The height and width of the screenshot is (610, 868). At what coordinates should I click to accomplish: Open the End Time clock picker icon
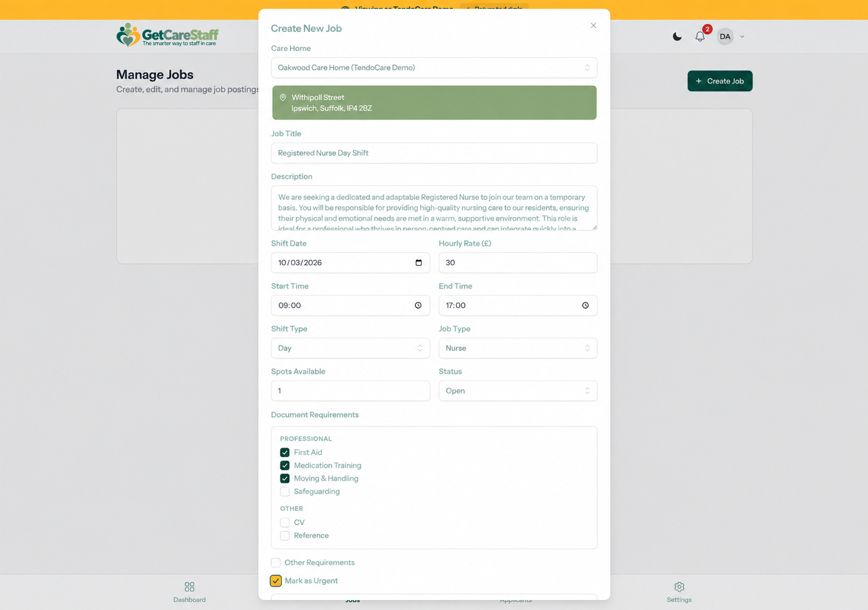point(585,305)
